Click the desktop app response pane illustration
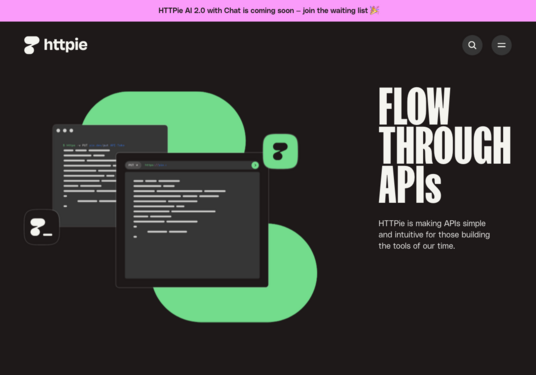The width and height of the screenshot is (536, 375). coord(192,225)
